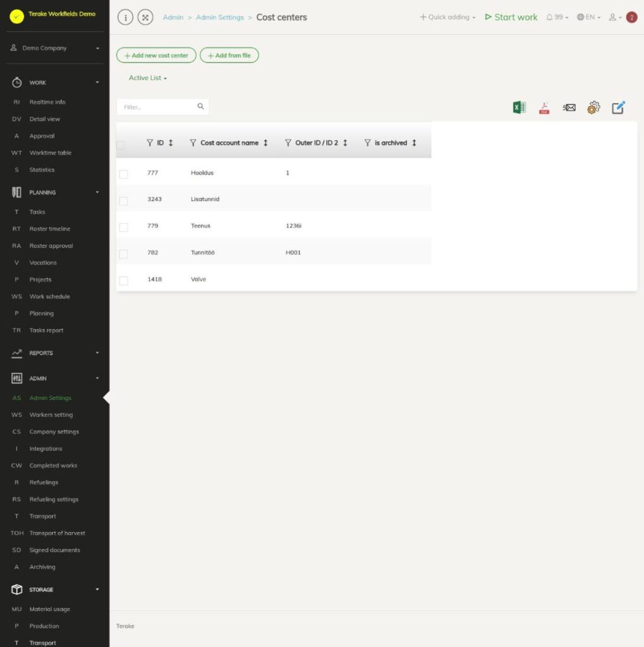
Task: Click the fullscreen expand icon
Action: point(145,17)
